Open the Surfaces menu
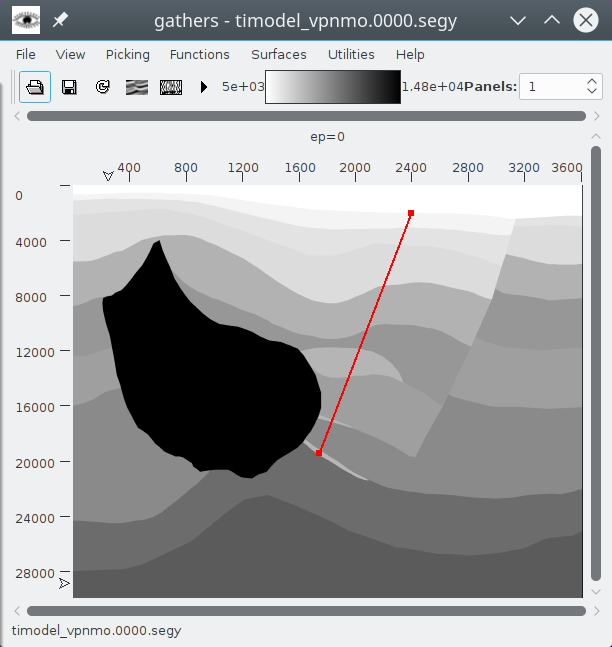The width and height of the screenshot is (612, 647). (x=279, y=54)
